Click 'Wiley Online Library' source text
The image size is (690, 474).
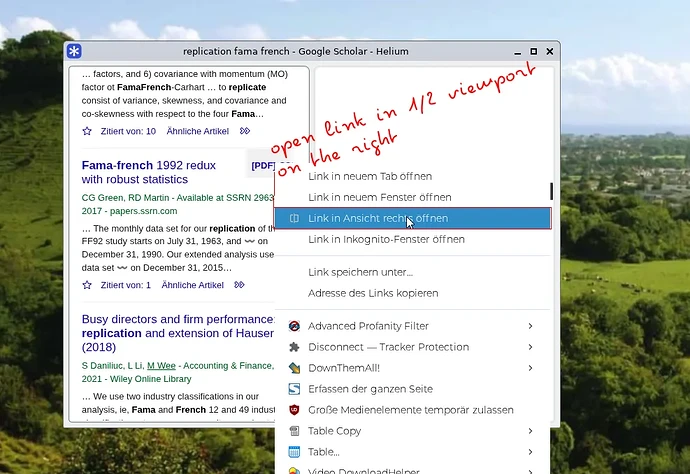150,379
